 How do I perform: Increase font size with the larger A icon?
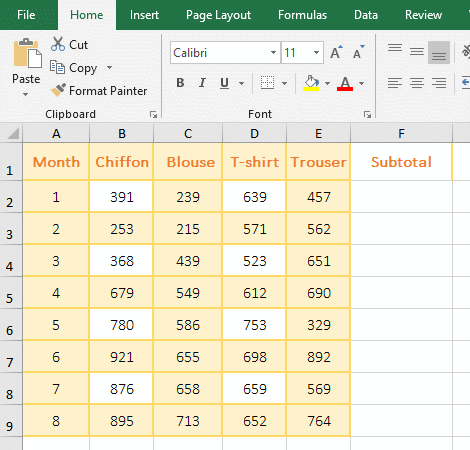click(x=336, y=52)
